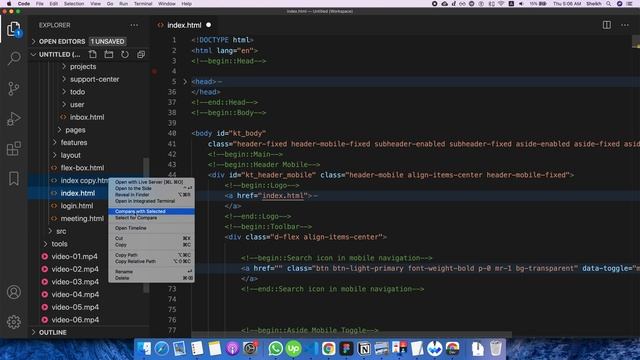
Task: Open video-03.mp4 in the Explorer
Action: [x=75, y=282]
